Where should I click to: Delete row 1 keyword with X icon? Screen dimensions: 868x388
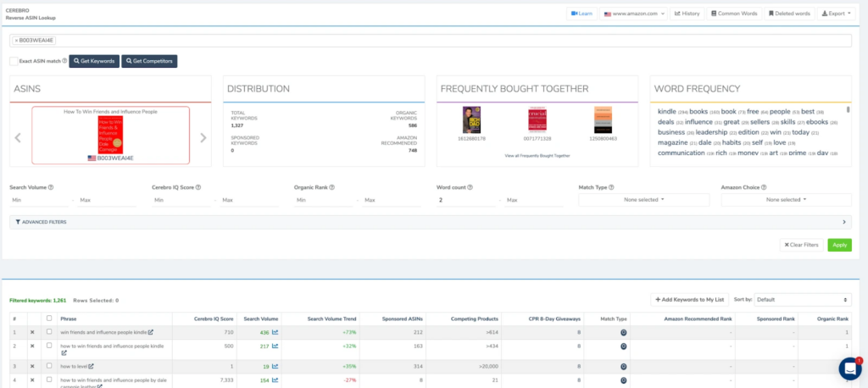pos(32,332)
